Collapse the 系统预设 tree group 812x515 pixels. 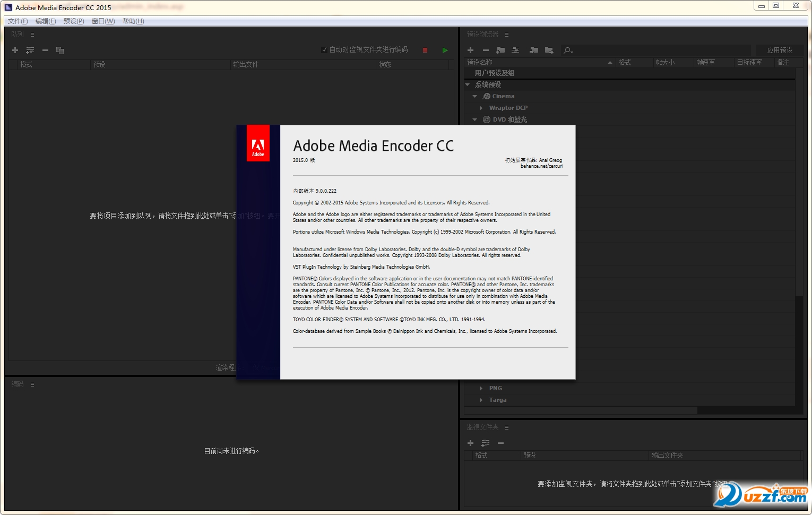468,84
